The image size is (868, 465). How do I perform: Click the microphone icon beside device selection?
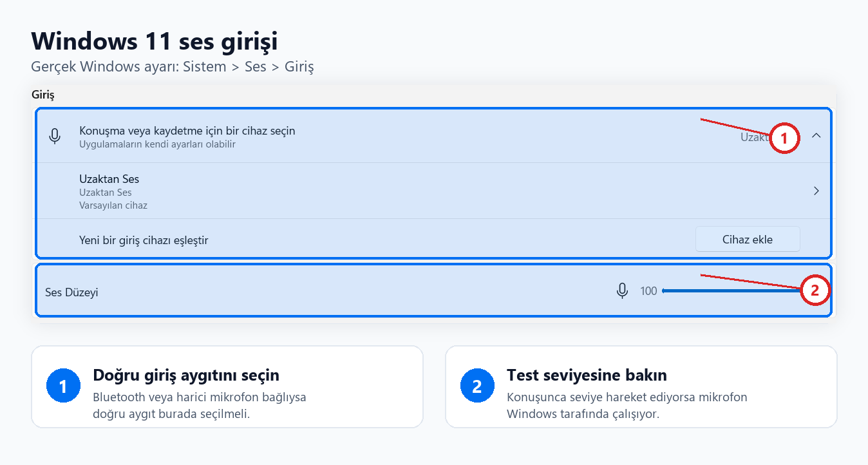pyautogui.click(x=55, y=136)
